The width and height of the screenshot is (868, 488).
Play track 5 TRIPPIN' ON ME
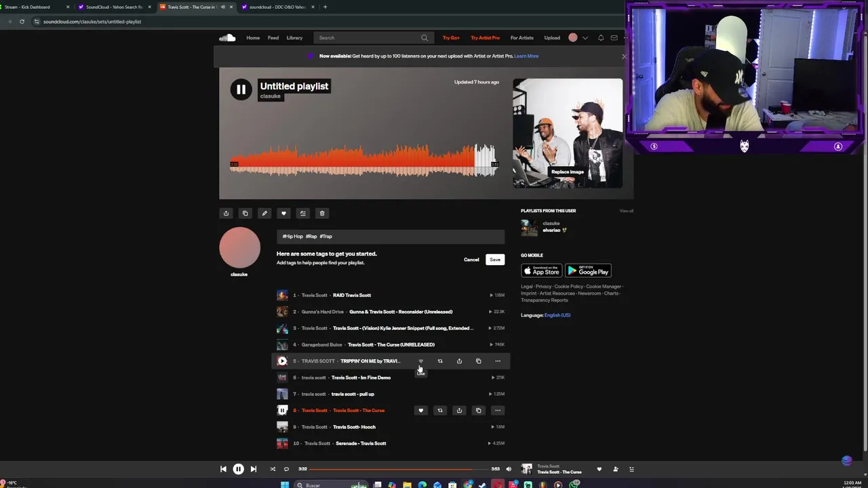click(282, 361)
